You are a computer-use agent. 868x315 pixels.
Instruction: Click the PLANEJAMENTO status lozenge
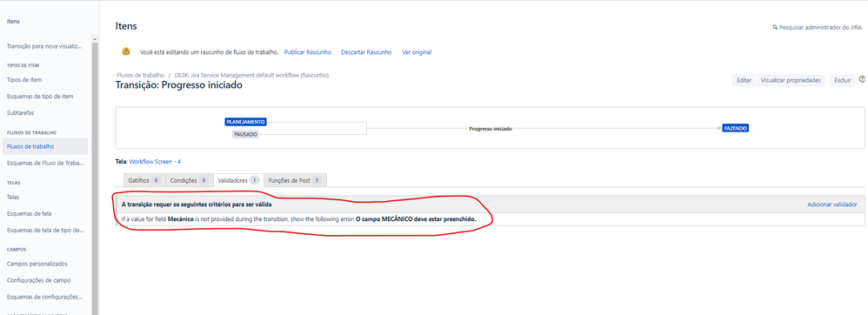click(246, 122)
